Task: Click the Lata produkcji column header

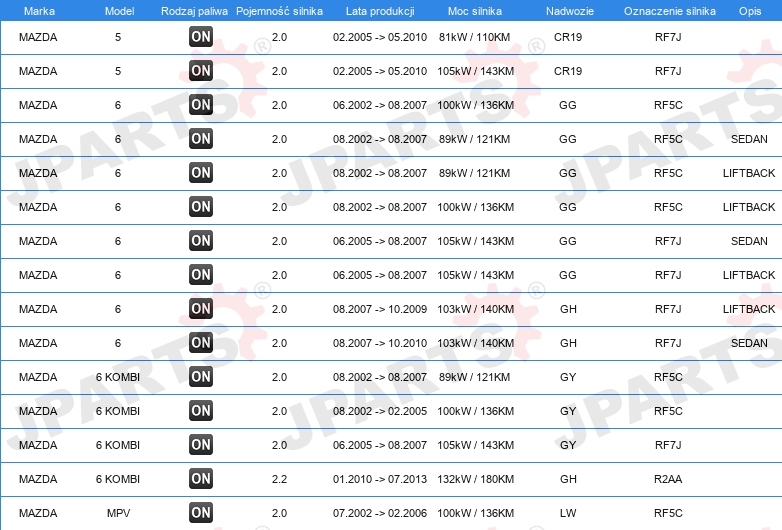Action: point(380,11)
